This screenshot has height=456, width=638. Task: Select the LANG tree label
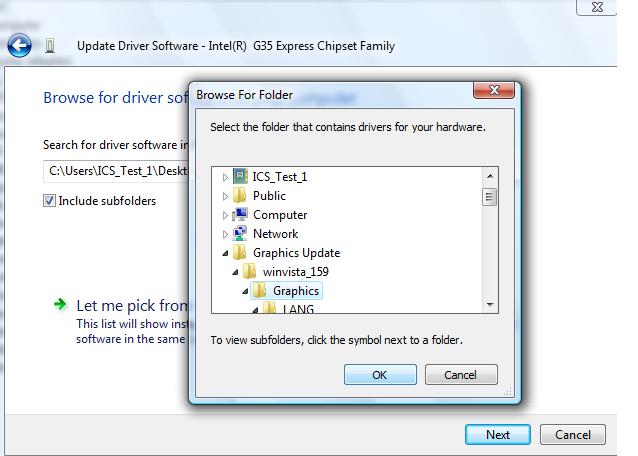pyautogui.click(x=298, y=308)
